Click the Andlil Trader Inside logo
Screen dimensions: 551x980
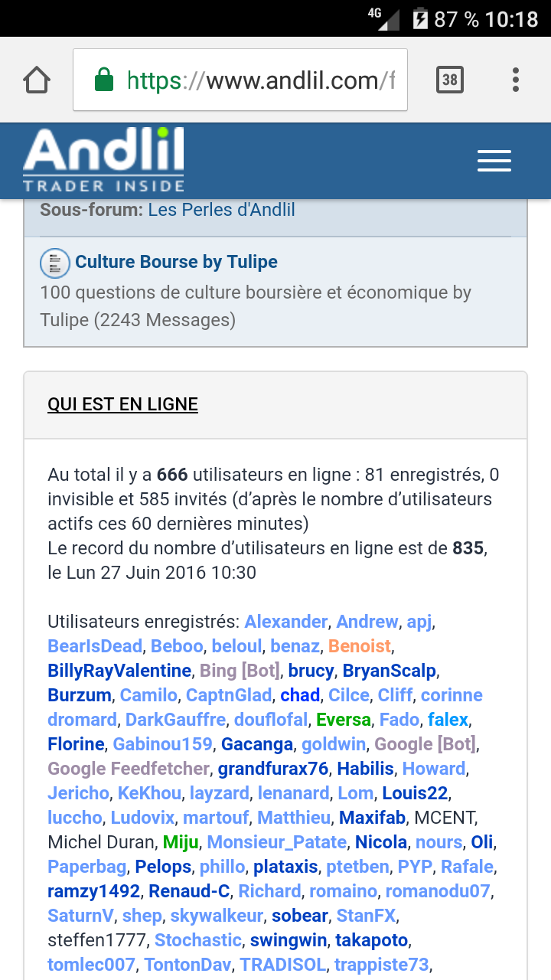tap(104, 161)
